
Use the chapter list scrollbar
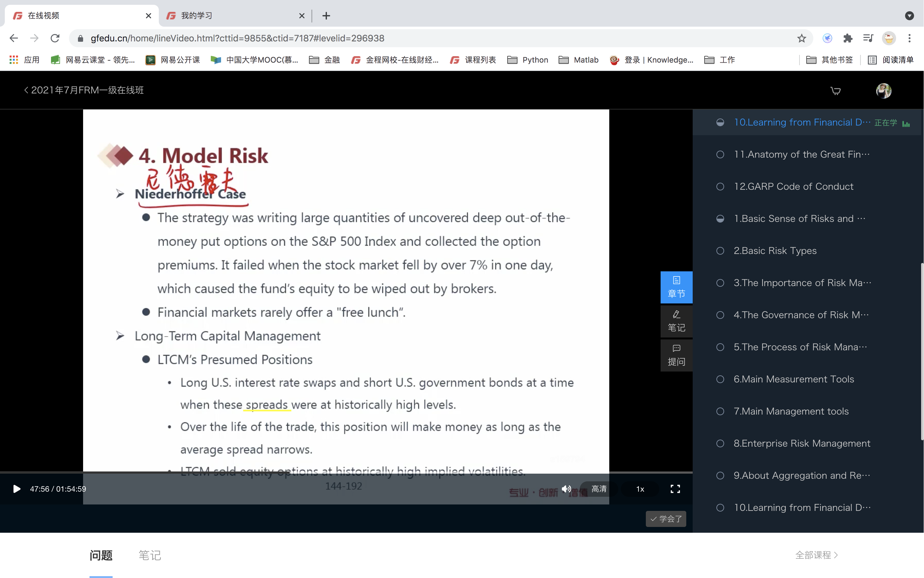click(x=922, y=352)
